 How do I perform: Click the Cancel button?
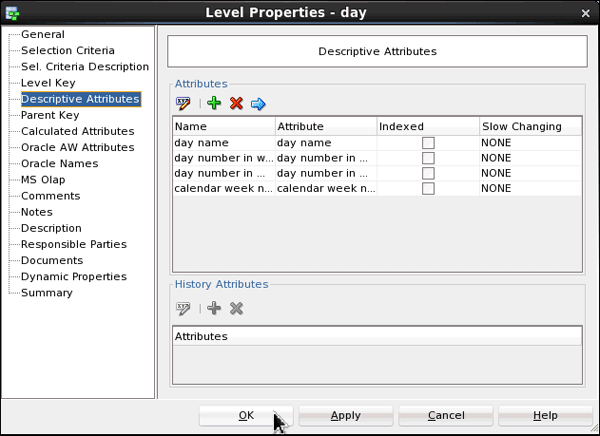point(446,416)
